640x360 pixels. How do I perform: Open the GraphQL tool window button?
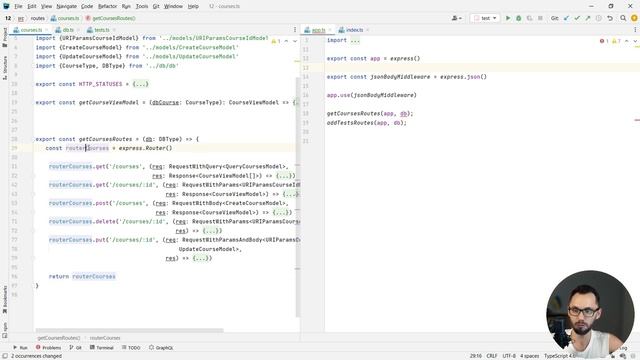[161, 348]
